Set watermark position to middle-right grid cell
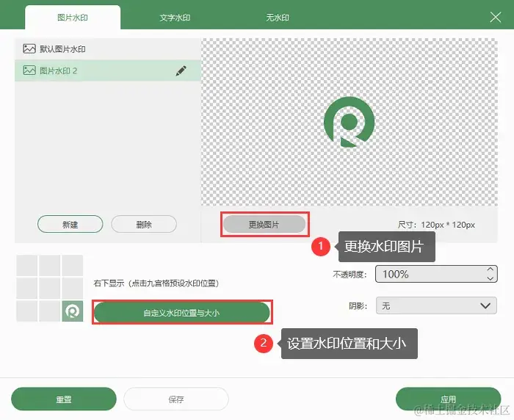 73,288
